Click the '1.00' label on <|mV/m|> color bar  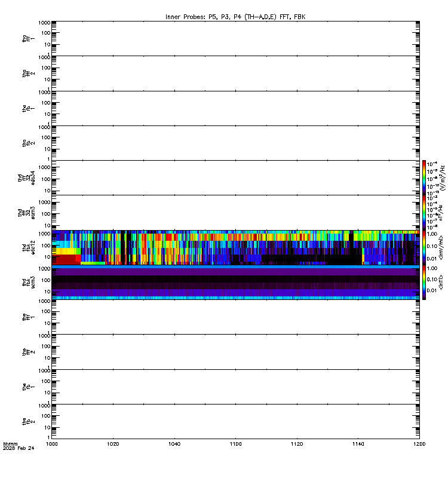432,234
